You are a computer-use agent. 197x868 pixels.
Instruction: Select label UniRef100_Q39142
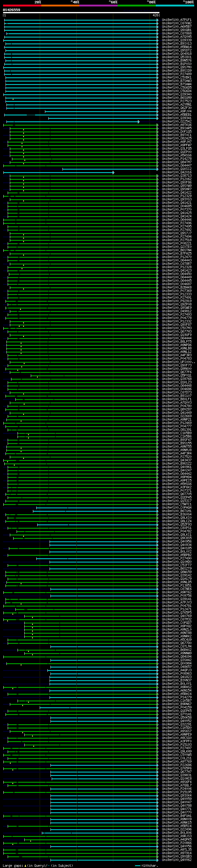coord(177,575)
